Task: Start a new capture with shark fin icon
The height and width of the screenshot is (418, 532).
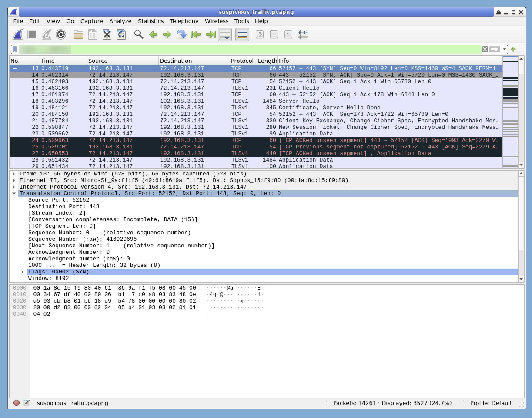Action: [x=18, y=35]
